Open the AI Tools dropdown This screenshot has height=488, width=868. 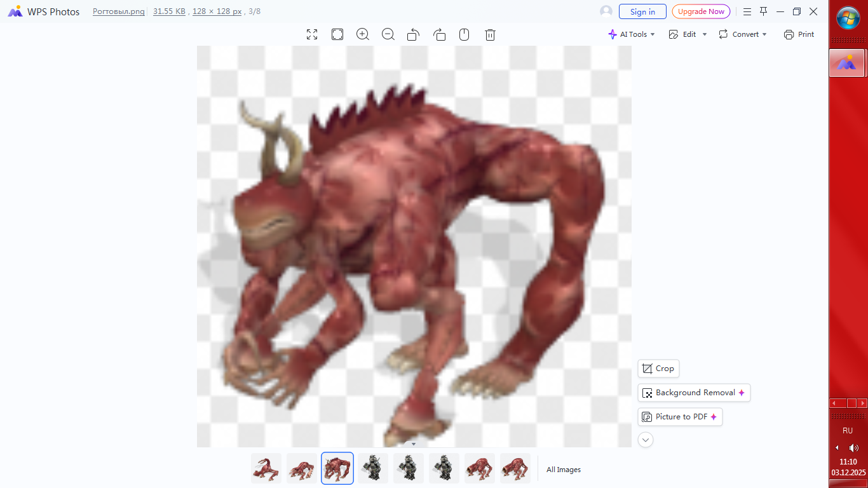pos(632,34)
